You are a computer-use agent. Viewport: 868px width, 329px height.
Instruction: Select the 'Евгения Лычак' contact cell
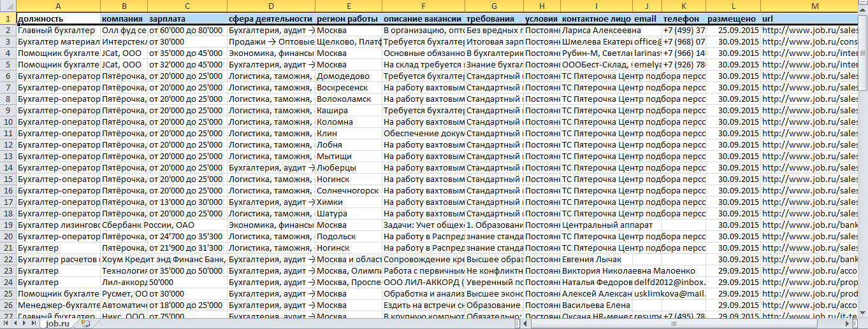pyautogui.click(x=597, y=259)
